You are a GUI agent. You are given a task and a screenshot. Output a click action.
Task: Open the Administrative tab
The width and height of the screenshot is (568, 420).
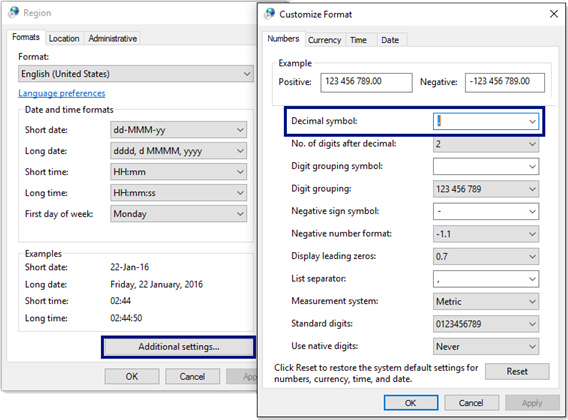point(113,38)
